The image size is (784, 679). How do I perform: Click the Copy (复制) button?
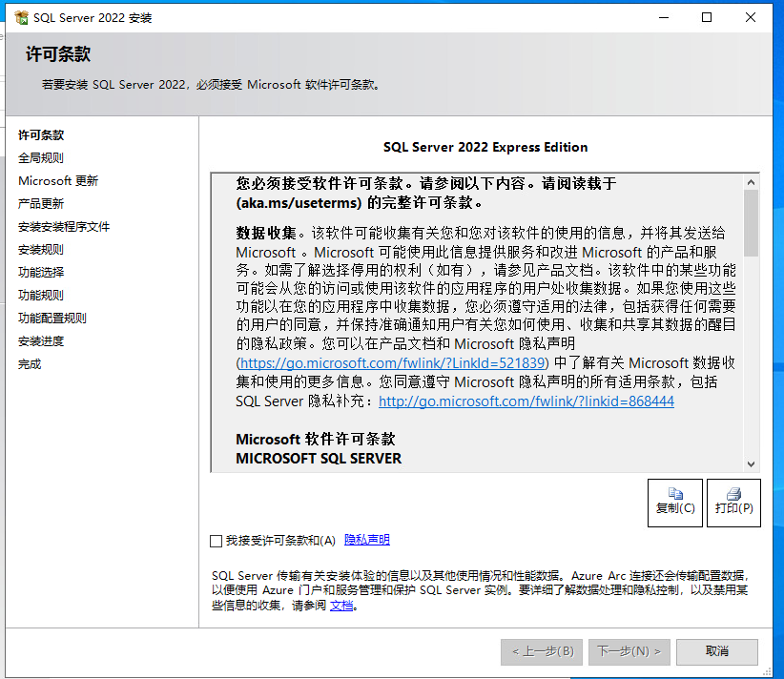pos(675,503)
